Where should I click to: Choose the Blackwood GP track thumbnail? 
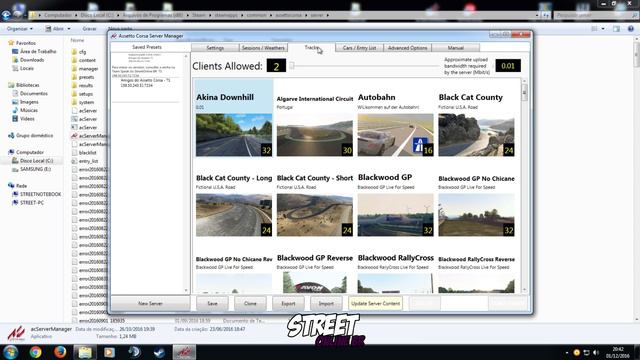pos(396,215)
